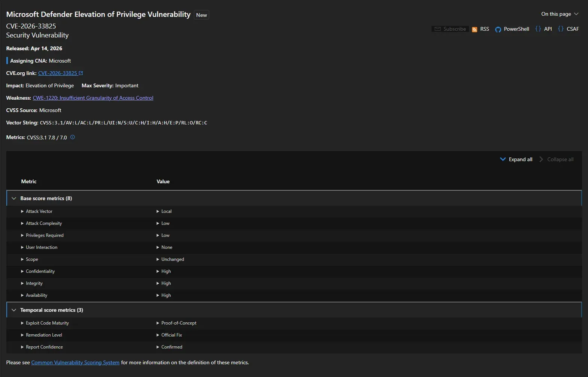Open the CWE-1220 weakness link

[93, 98]
